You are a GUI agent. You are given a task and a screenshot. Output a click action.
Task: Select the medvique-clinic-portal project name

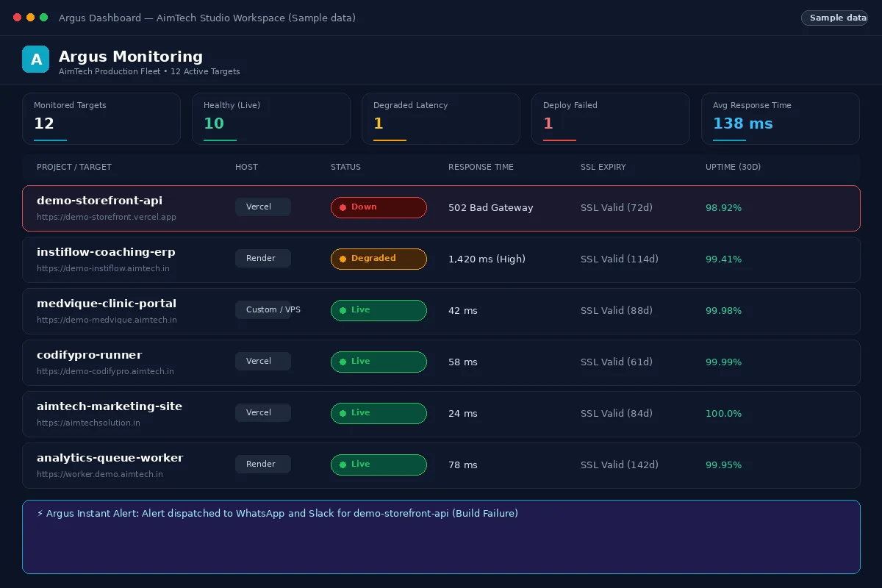pos(107,303)
